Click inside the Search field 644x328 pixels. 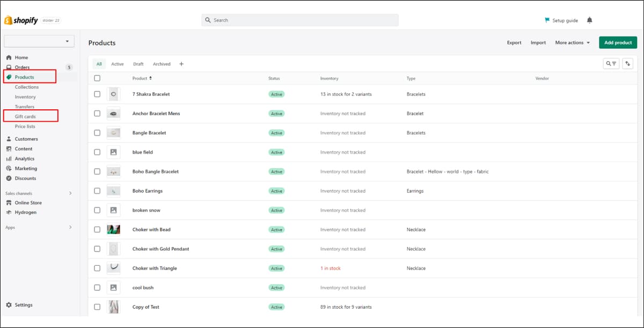coord(300,20)
